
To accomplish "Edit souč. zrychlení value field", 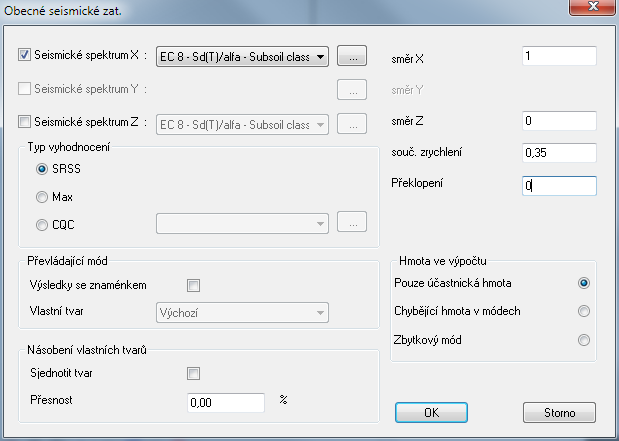I will point(559,152).
